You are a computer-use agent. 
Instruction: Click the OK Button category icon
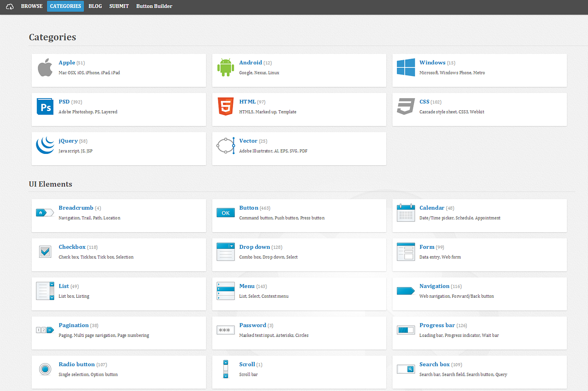225,212
